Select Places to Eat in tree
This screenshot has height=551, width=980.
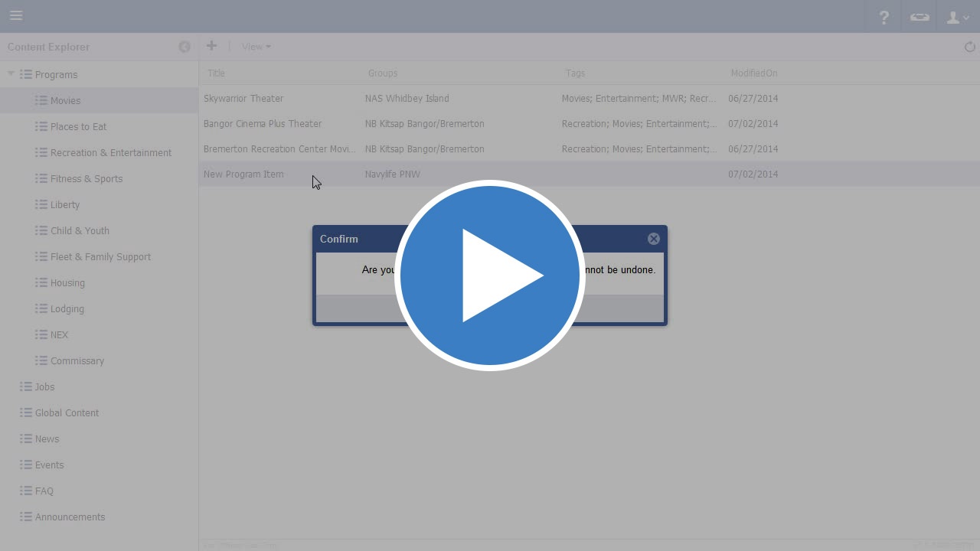(78, 126)
